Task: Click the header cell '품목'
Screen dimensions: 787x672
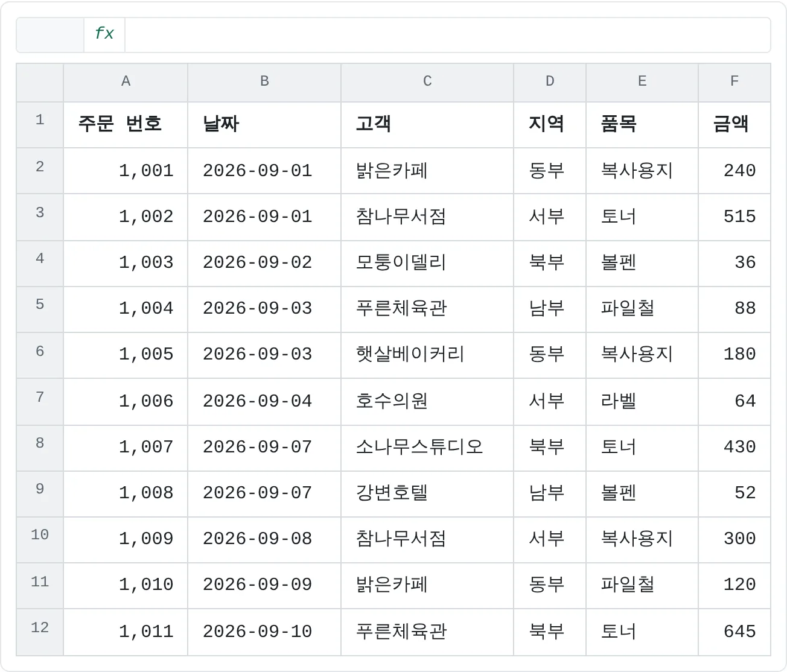Action: click(x=642, y=125)
